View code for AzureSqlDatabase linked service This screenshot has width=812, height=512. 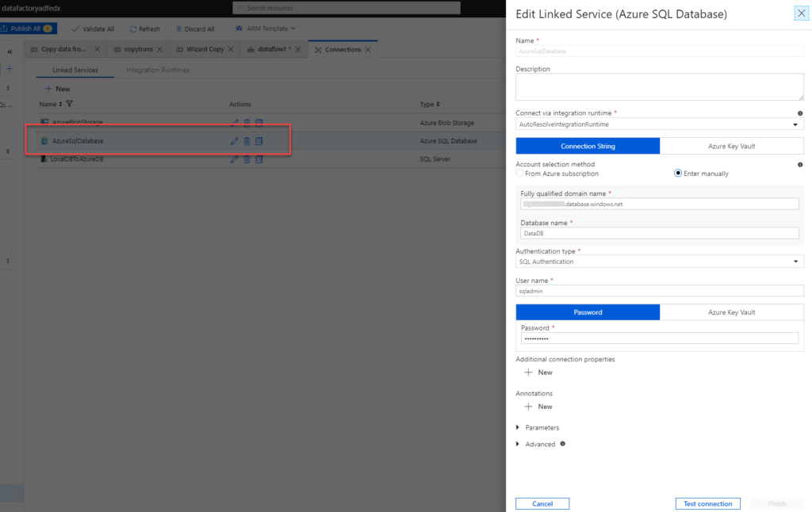259,141
